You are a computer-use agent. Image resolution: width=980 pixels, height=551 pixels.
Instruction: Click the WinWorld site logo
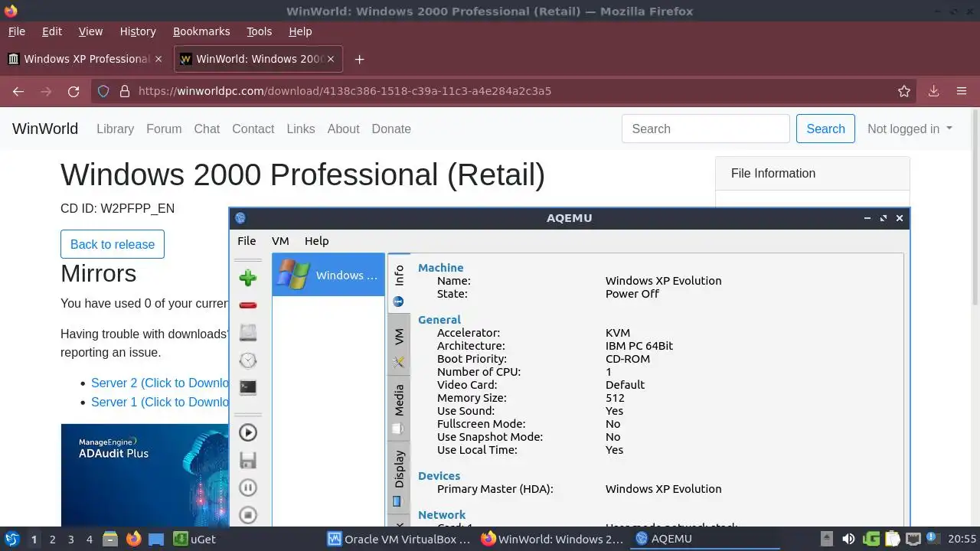45,129
